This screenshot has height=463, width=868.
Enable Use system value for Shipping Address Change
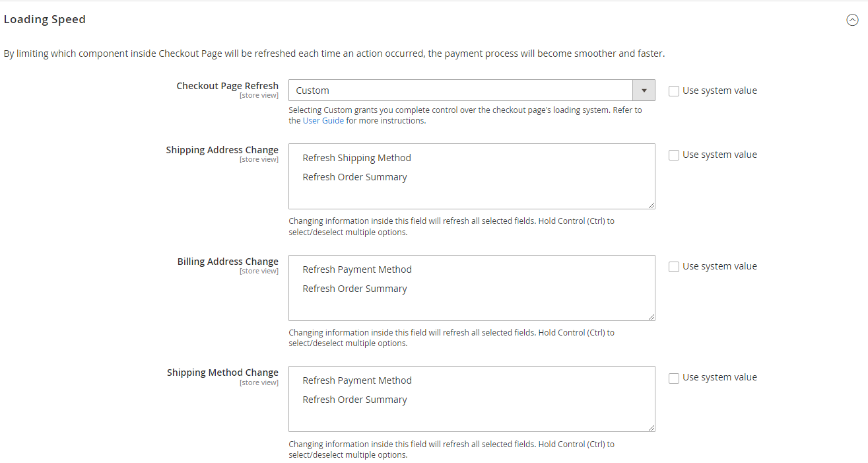[674, 155]
